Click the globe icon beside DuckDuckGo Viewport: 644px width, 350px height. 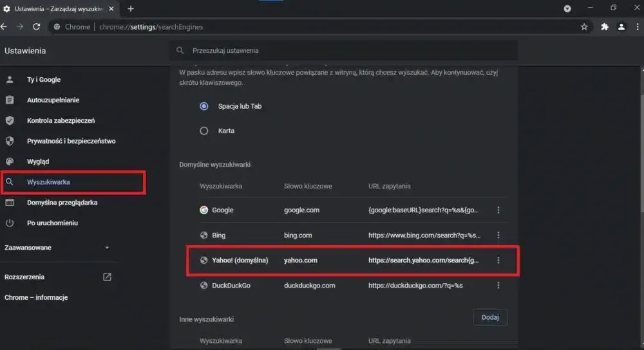[204, 285]
